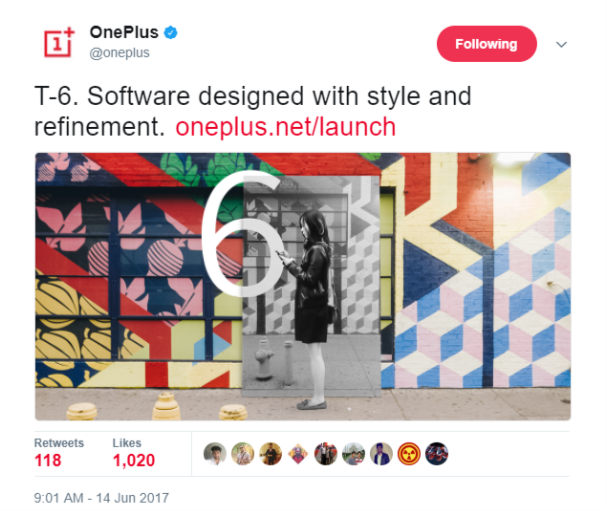Click the first liker avatar
The image size is (607, 511).
(215, 454)
